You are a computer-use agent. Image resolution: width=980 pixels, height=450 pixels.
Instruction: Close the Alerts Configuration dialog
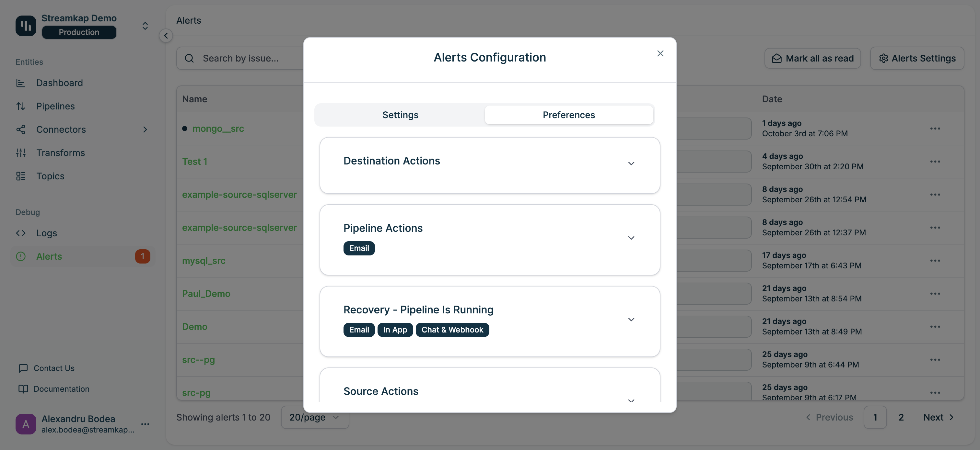point(660,54)
